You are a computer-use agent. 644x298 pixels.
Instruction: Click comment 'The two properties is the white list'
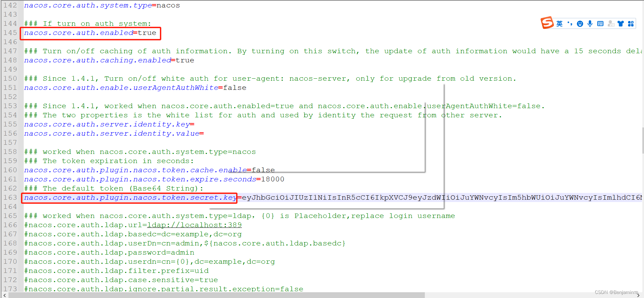point(263,115)
